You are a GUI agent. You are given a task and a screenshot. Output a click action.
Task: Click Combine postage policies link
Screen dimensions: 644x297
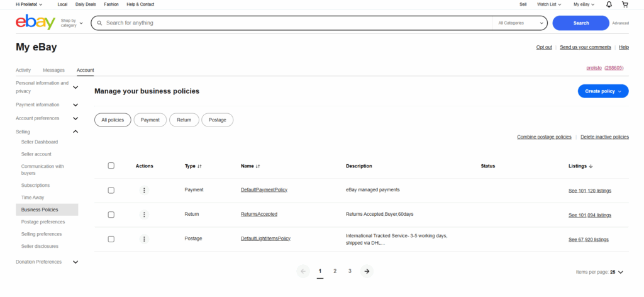544,137
